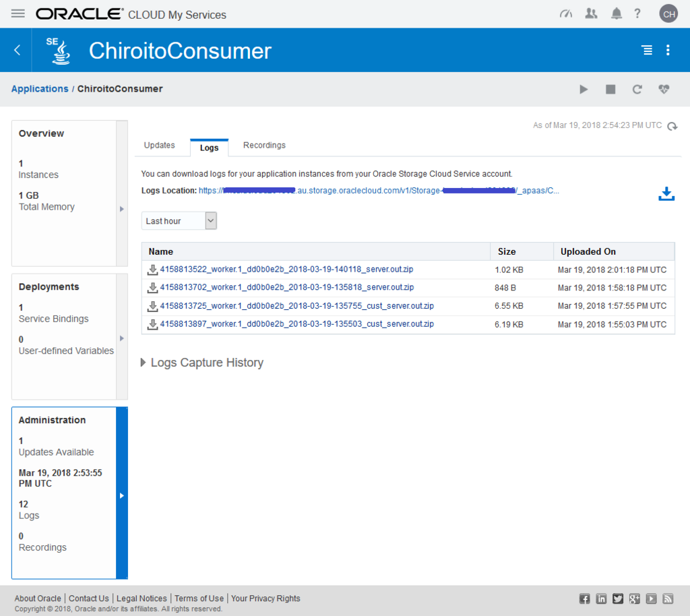Open the Last hour time range dropdown
The image size is (690, 616).
click(179, 221)
